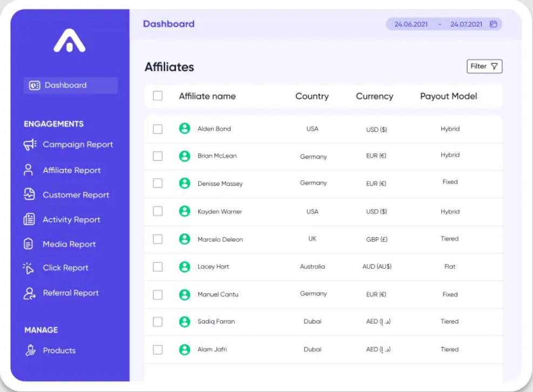Click the name Alden Bond
Screen dimensions: 533x392
pyautogui.click(x=214, y=129)
